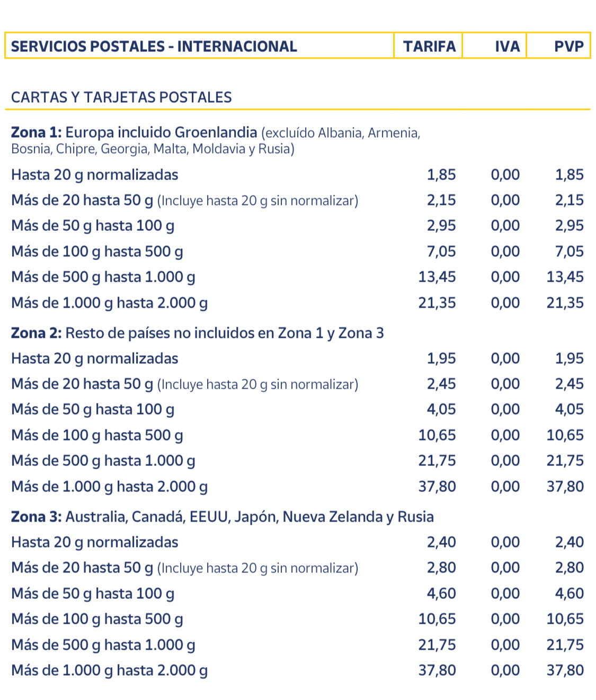Click the Zona 1 exclusions note mentioning Albania

click(341, 133)
